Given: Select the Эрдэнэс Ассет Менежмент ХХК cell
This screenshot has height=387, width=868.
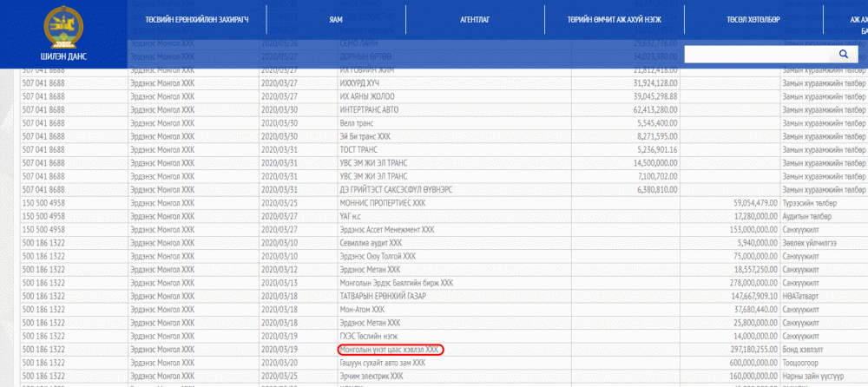Looking at the screenshot, I should coord(454,230).
